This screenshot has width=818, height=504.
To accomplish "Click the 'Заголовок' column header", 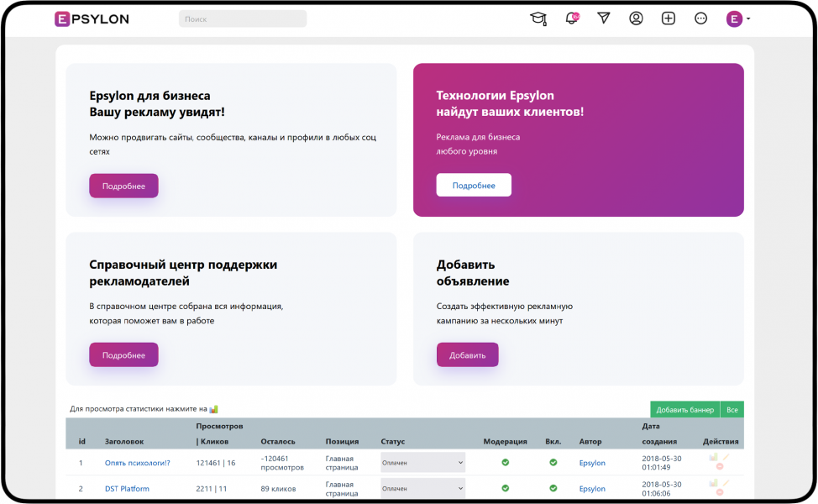I will 124,441.
